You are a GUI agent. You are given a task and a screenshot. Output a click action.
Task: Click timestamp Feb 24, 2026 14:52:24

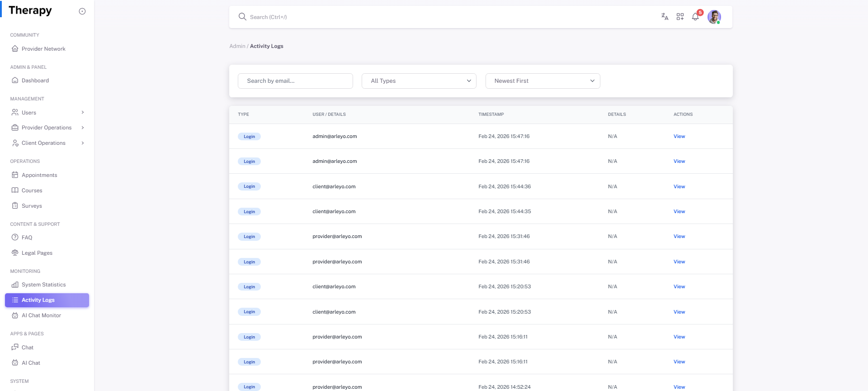click(x=505, y=387)
